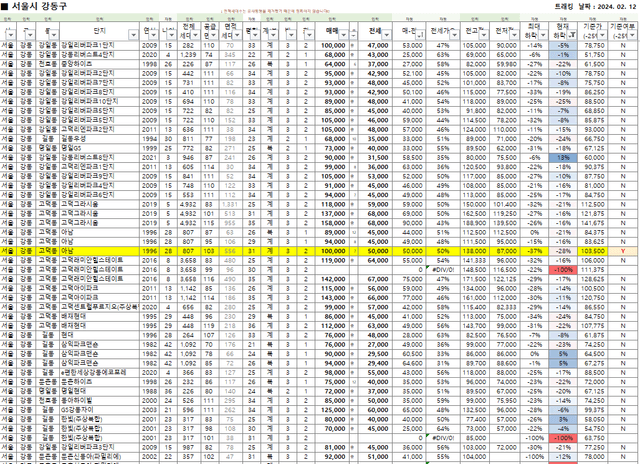
Task: Open the 최대 하락 column filter dropdown
Action: [x=543, y=35]
